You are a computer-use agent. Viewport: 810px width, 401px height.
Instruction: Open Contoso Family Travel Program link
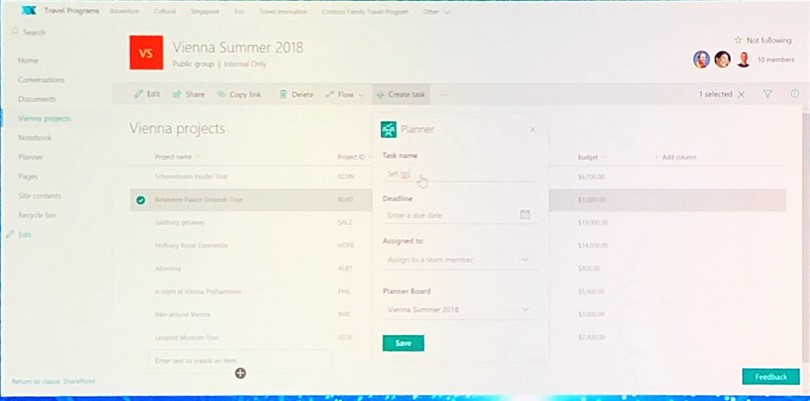[x=365, y=11]
